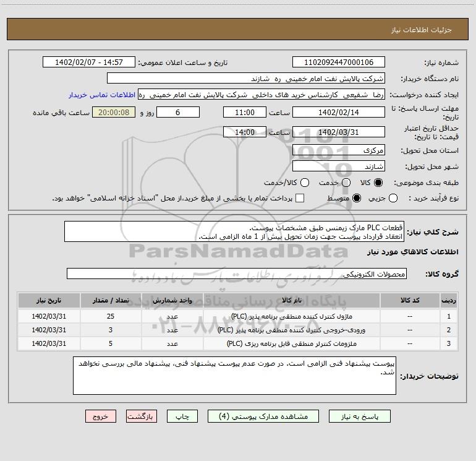Choose the متوسط purchase type radio
Image resolution: width=476 pixels, height=461 pixels.
(357, 198)
